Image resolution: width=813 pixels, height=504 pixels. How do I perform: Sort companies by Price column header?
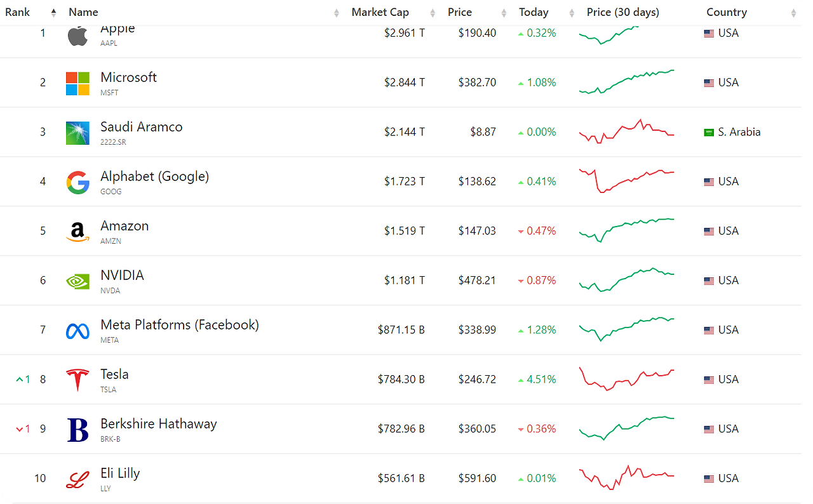pos(460,12)
